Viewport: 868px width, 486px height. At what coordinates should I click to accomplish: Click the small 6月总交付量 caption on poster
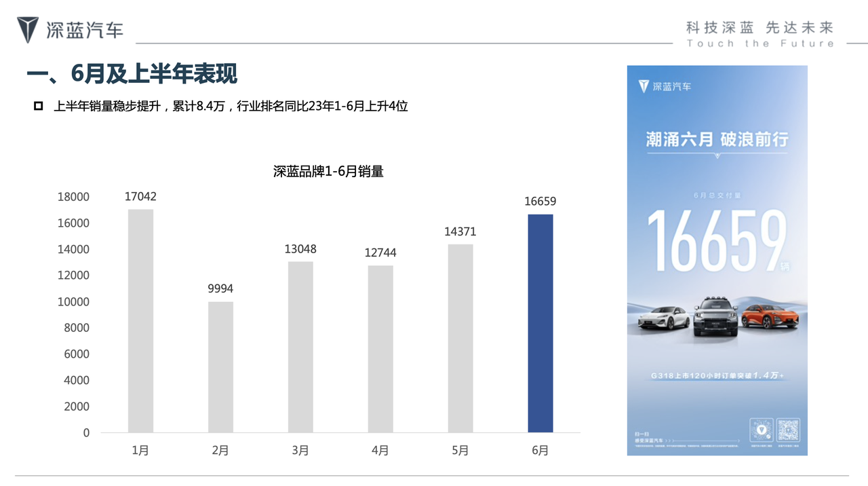tap(717, 195)
